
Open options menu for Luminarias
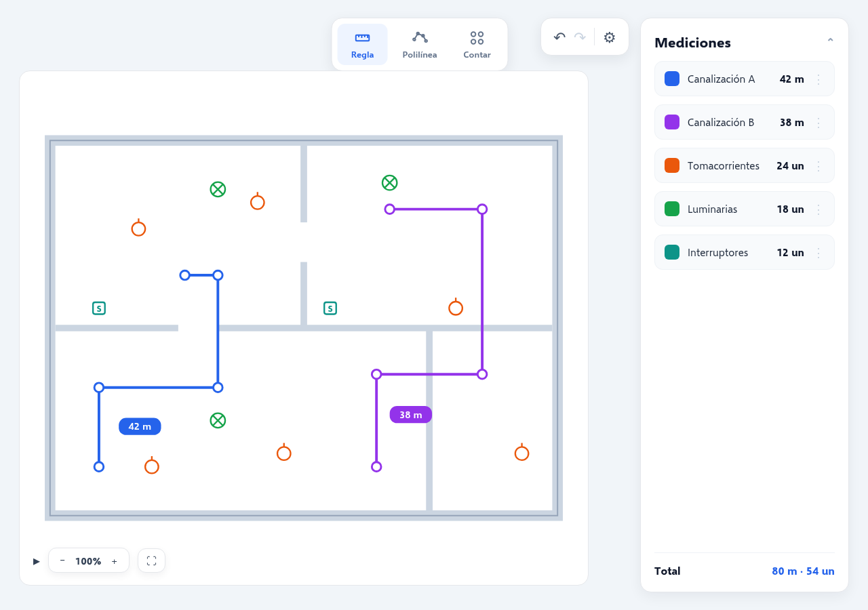click(818, 209)
